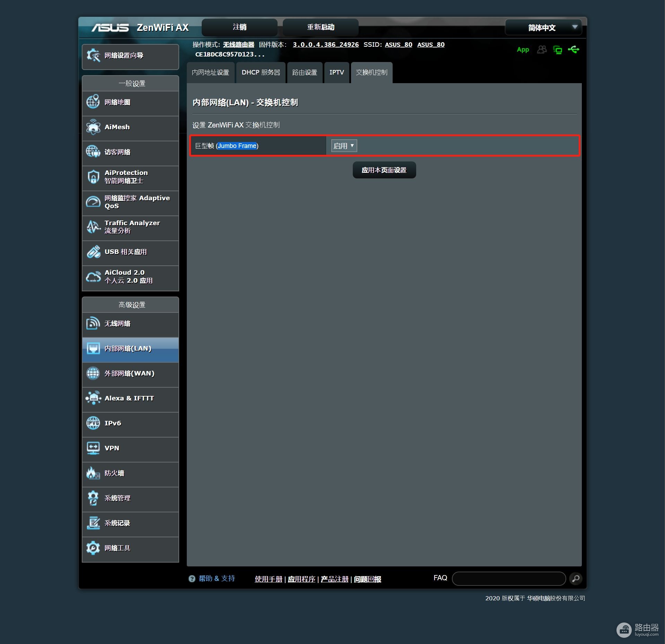Image resolution: width=665 pixels, height=644 pixels.
Task: Click the network map globe icon
Action: [93, 102]
